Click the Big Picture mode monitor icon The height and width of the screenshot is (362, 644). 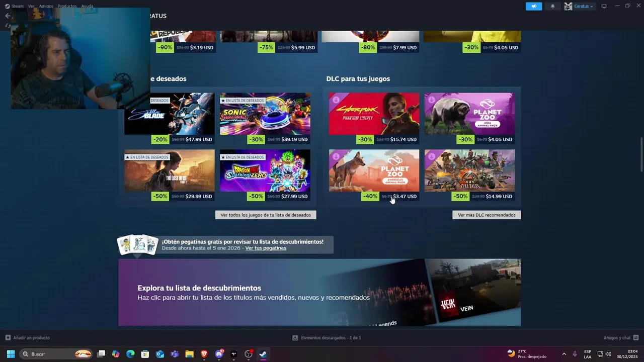click(x=604, y=6)
